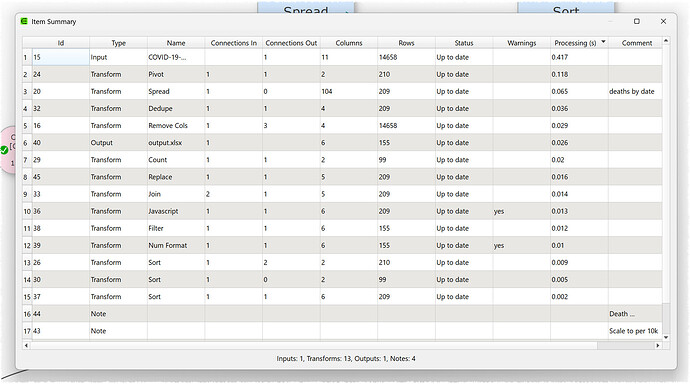Screen dimensions: 690x384
Task: Click the Sort transform node behind the dialog
Action: 566,8
